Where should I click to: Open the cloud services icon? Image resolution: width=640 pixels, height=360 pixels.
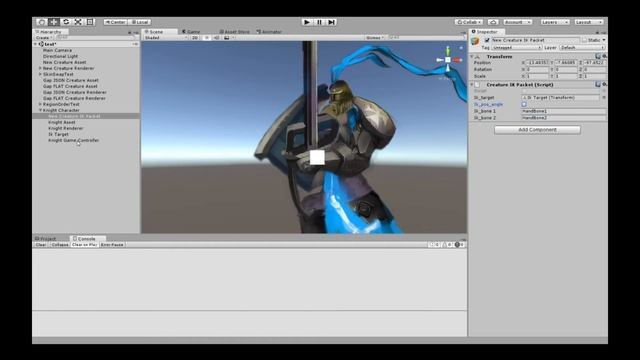click(x=493, y=22)
